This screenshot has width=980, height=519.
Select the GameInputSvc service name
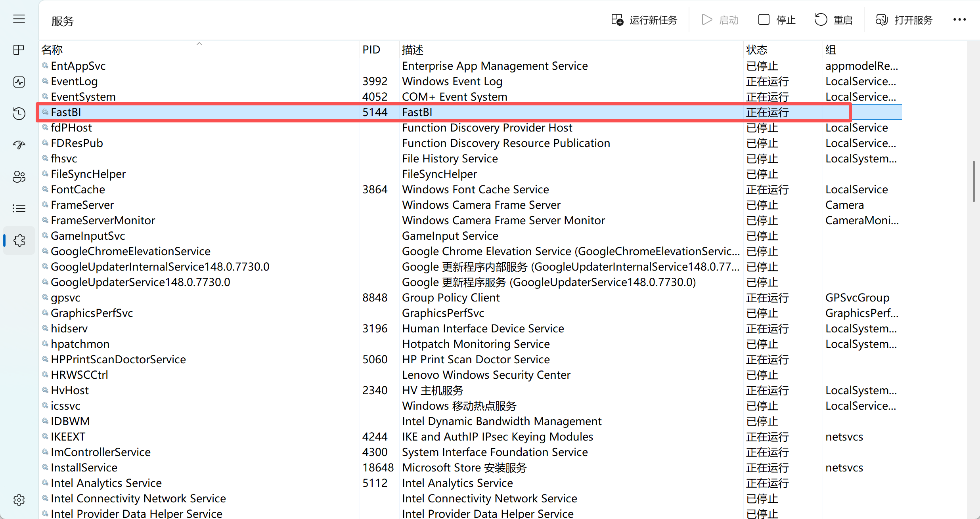click(x=88, y=236)
